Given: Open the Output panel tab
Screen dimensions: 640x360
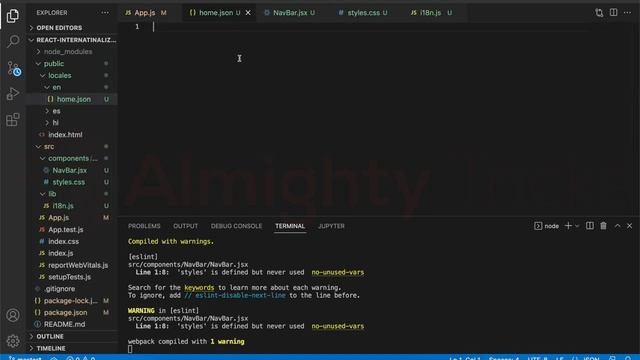Looking at the screenshot, I should pos(186,226).
